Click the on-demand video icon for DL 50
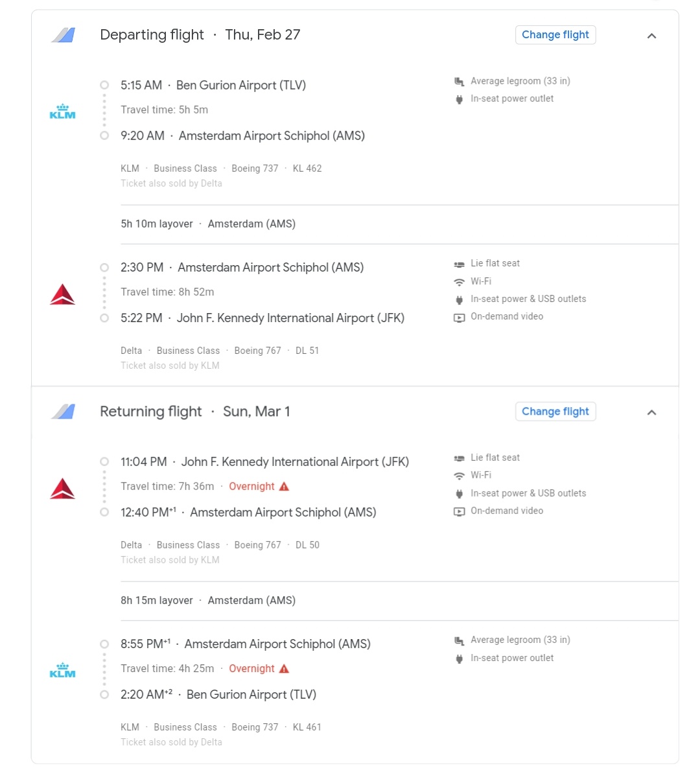The height and width of the screenshot is (770, 700). click(460, 511)
